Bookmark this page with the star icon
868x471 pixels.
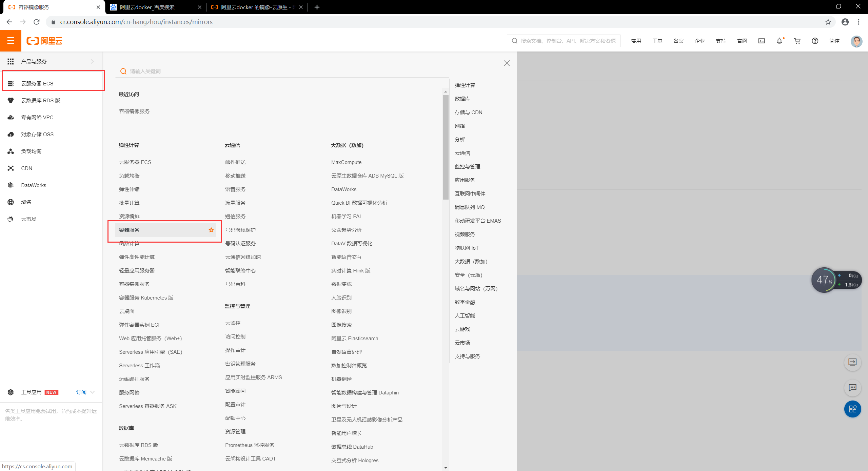pos(828,22)
